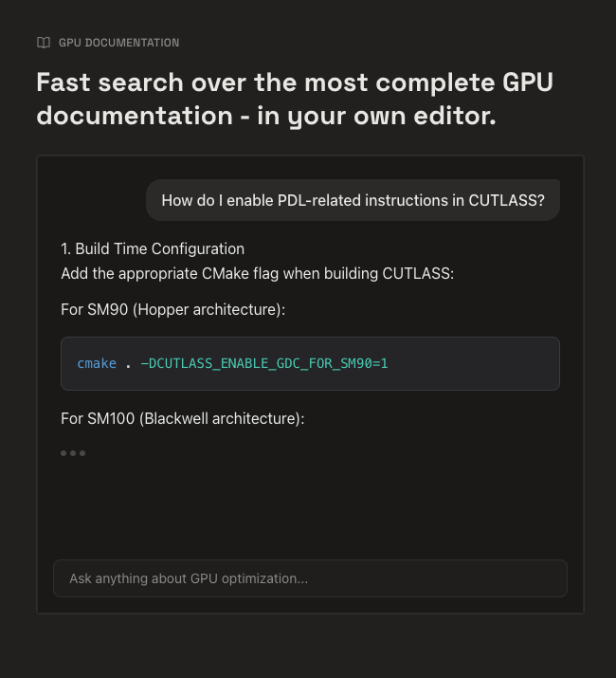The image size is (616, 678).
Task: Select the "Build Time Configuration" heading line
Action: coord(153,248)
